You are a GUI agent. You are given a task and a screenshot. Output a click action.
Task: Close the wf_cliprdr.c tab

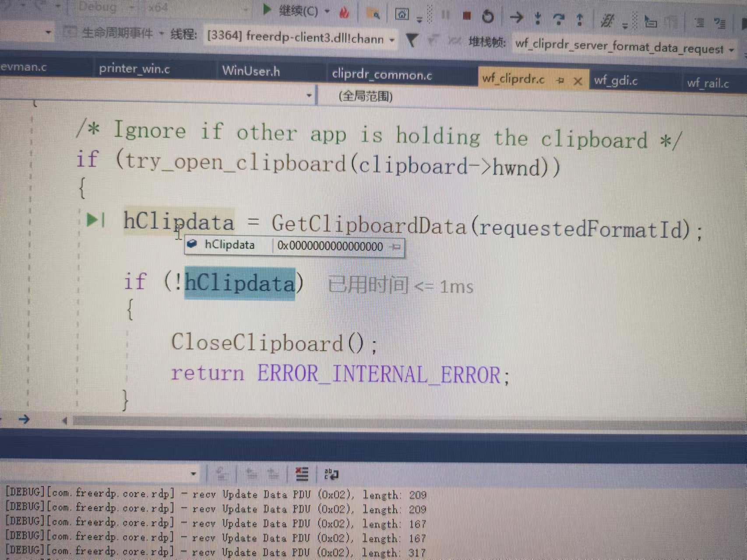click(578, 81)
